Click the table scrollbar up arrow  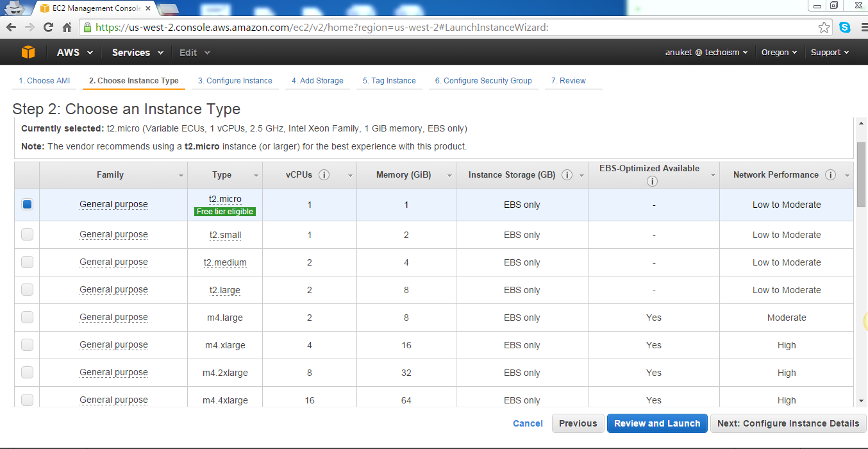click(862, 124)
